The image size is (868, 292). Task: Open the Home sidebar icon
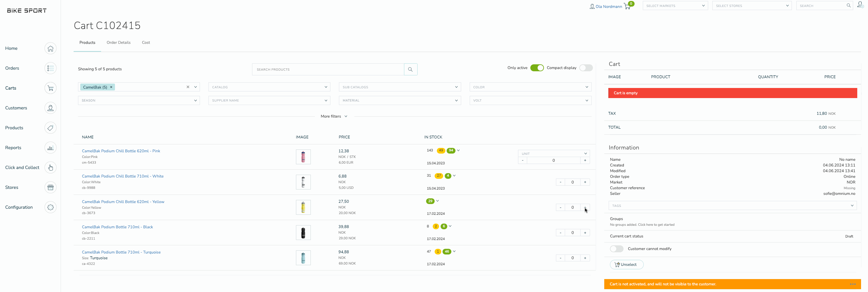pos(51,49)
